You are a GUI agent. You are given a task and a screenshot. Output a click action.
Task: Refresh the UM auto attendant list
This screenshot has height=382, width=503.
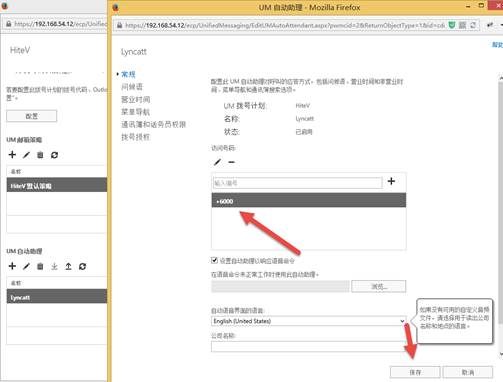82,266
